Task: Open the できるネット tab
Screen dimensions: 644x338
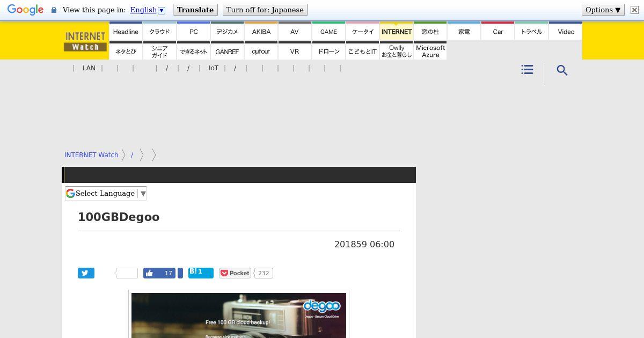Action: click(x=193, y=51)
